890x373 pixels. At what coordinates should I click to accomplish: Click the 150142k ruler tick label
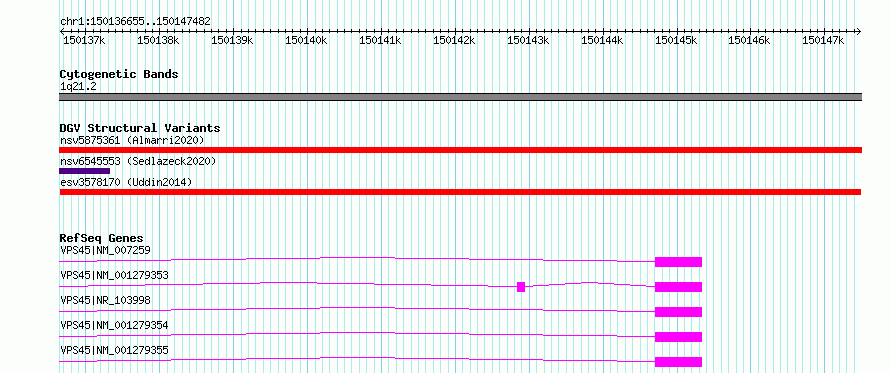point(454,40)
